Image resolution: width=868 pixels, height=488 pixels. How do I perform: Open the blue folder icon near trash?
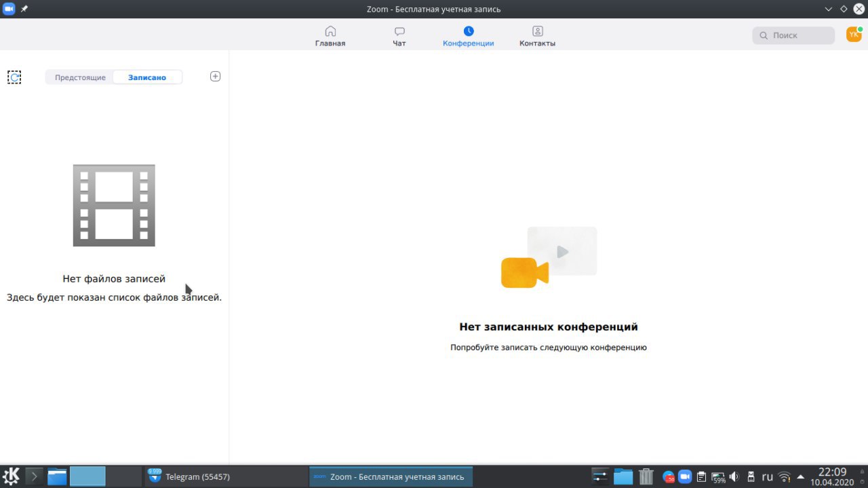pos(623,476)
